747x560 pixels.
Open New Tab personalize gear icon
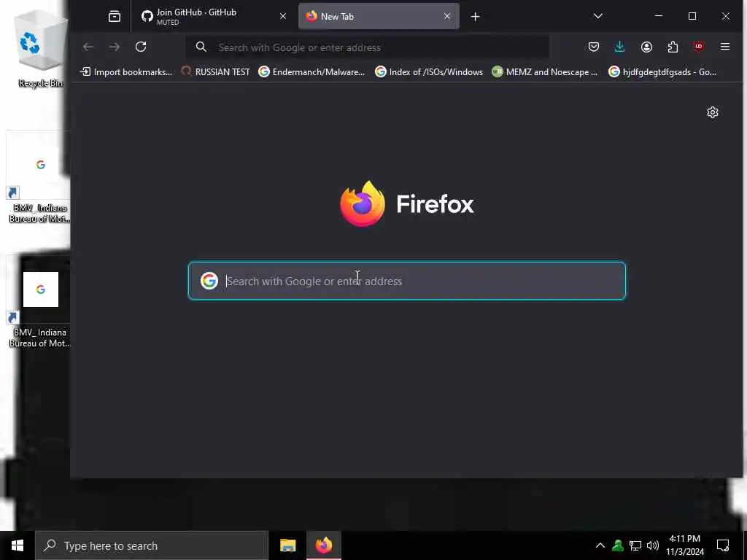712,112
